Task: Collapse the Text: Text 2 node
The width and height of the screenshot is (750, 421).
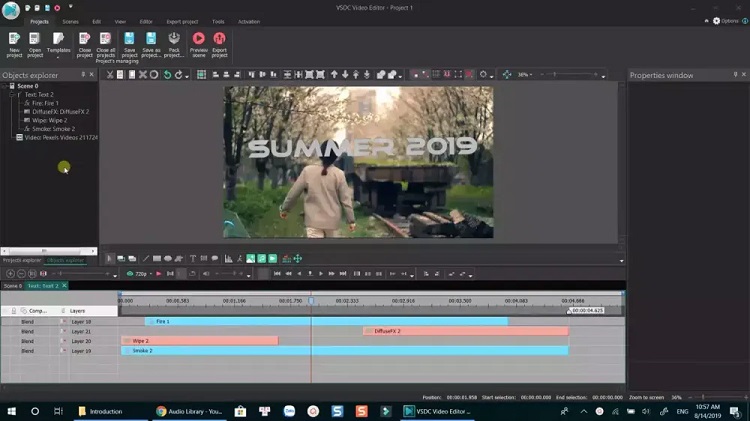Action: [11, 95]
